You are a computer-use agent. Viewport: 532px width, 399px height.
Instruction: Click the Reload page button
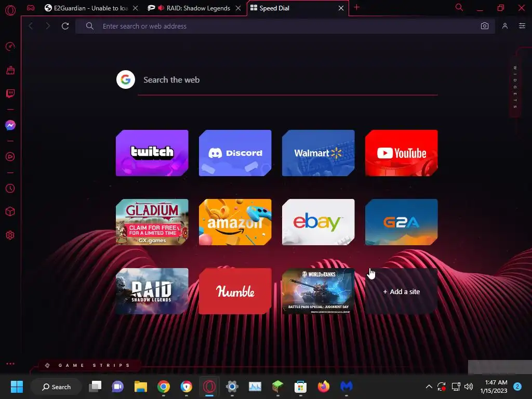click(65, 26)
